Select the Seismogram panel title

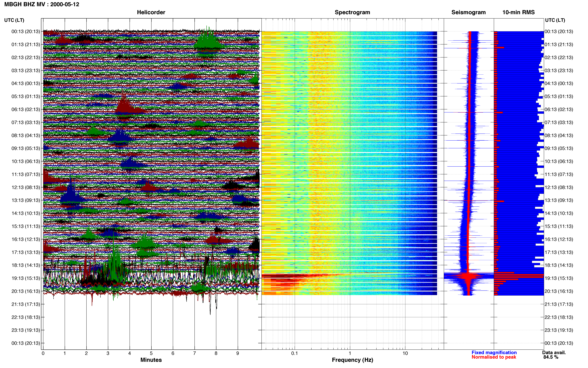click(468, 12)
